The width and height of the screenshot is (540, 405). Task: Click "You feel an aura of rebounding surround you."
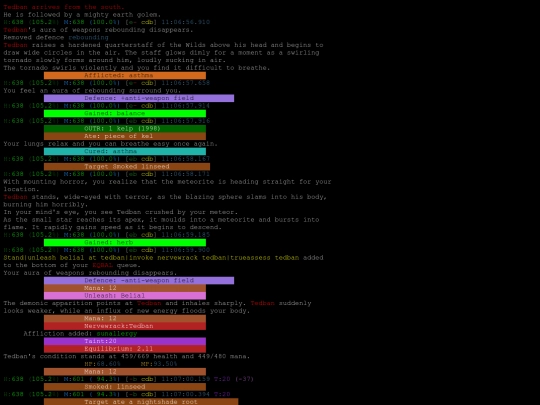click(x=92, y=91)
